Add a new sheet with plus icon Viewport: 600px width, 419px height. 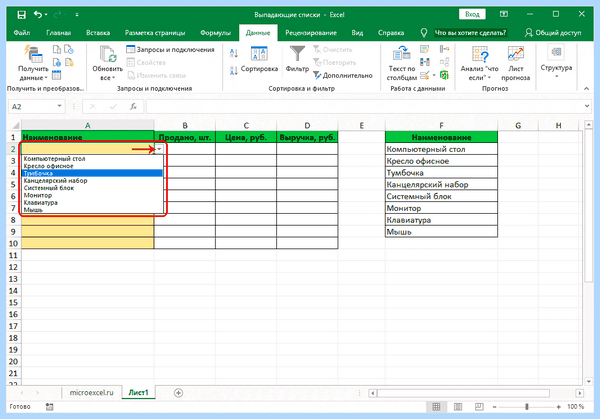[178, 393]
